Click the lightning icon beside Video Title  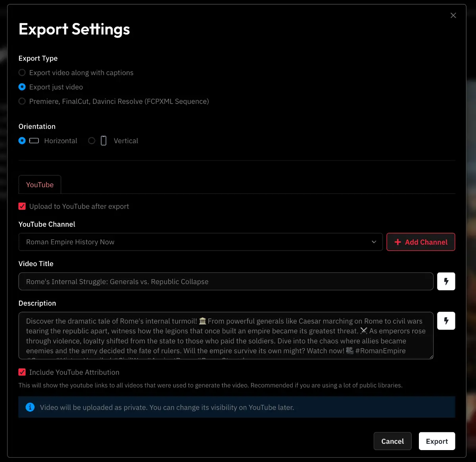coord(446,282)
